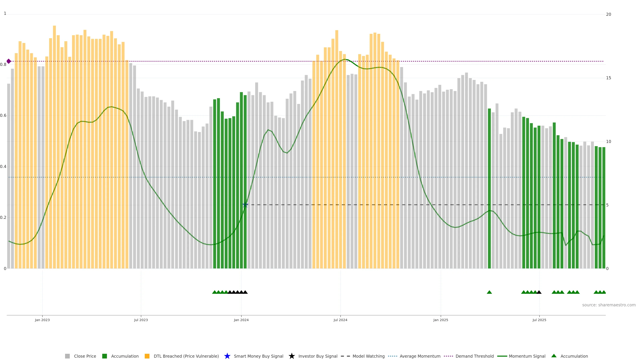Click the green Accumulation square swatch in legend
Image resolution: width=644 pixels, height=362 pixels.
pos(104,356)
